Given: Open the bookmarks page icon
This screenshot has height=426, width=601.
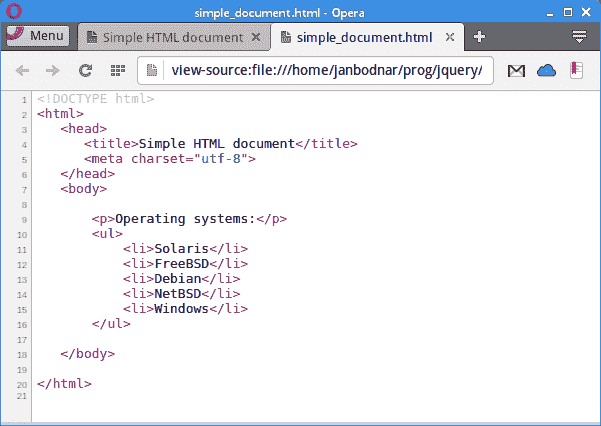Looking at the screenshot, I should click(x=576, y=70).
